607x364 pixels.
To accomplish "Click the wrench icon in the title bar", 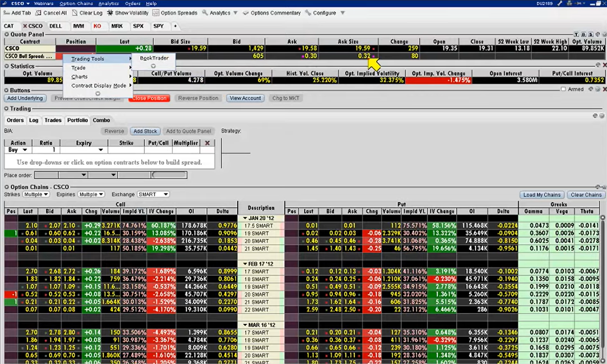I will pyautogui.click(x=559, y=3).
